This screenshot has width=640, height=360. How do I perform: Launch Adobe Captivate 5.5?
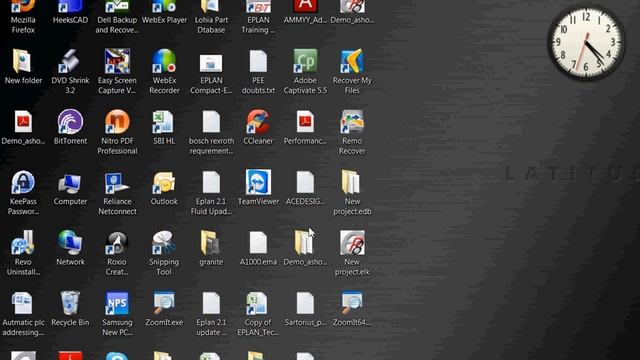tap(305, 71)
